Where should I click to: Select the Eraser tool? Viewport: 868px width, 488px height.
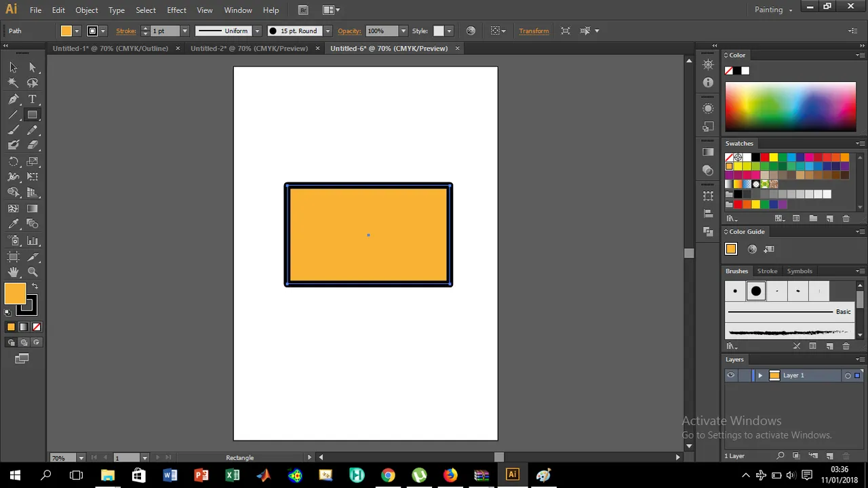(x=33, y=145)
